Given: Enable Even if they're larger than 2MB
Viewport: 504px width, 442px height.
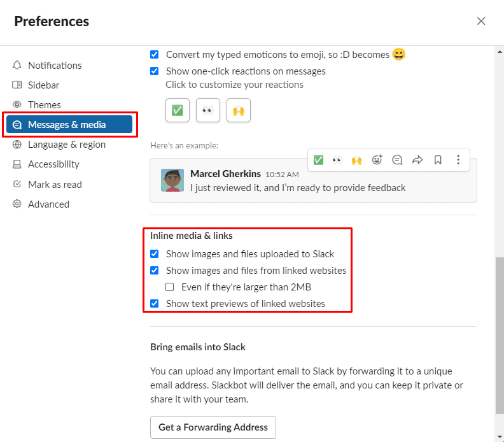Looking at the screenshot, I should (x=170, y=287).
